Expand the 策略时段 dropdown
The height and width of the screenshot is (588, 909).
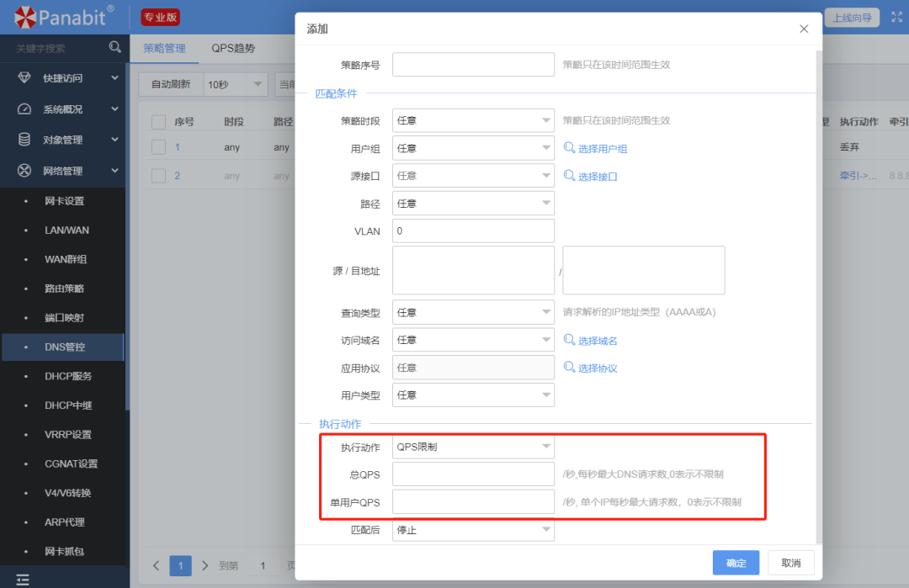473,120
